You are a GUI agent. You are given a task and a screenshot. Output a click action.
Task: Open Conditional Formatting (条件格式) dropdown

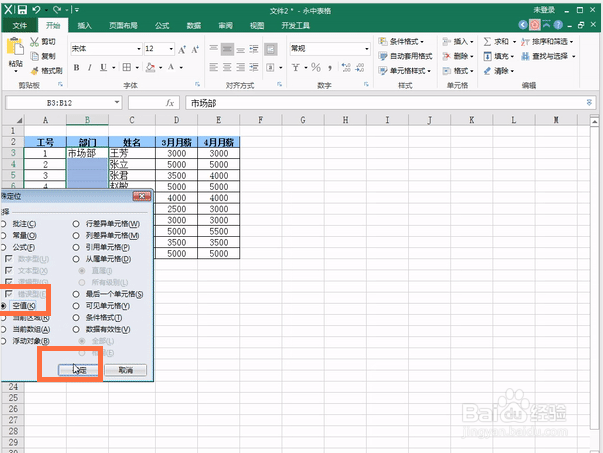(x=401, y=42)
